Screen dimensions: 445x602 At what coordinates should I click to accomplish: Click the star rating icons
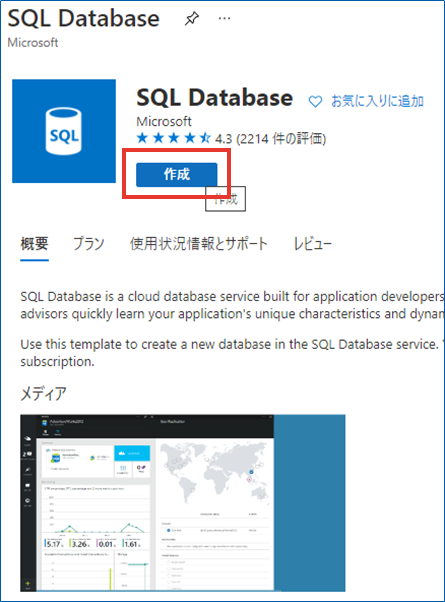174,138
